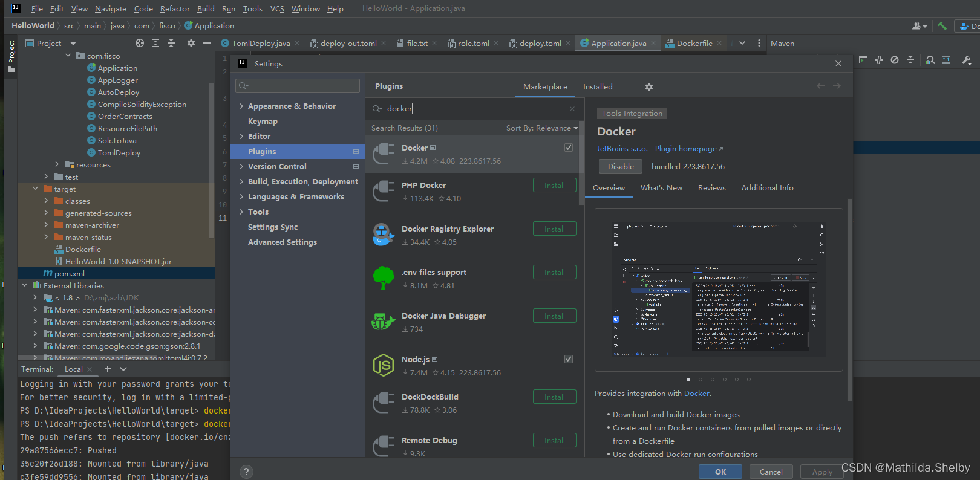Expand the Editor settings section
The width and height of the screenshot is (980, 480).
[x=241, y=137]
